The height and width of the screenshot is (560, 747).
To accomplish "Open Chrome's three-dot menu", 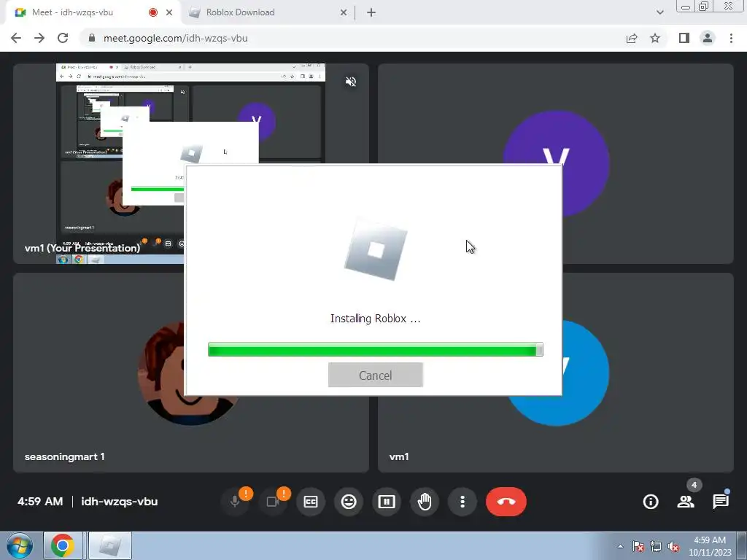I will tap(731, 38).
